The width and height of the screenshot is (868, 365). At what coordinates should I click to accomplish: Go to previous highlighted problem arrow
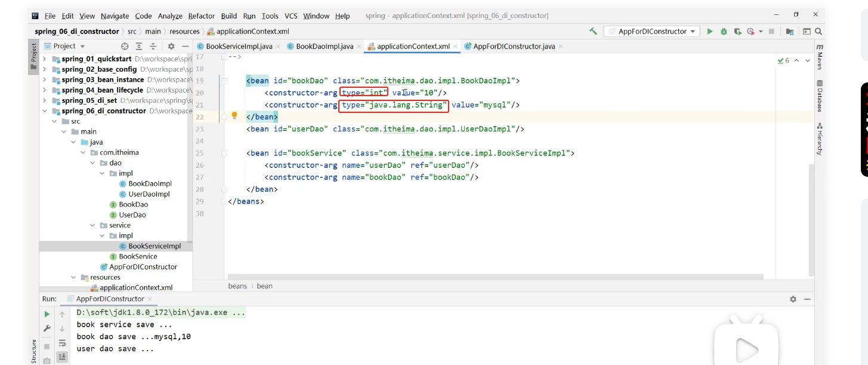pyautogui.click(x=796, y=60)
